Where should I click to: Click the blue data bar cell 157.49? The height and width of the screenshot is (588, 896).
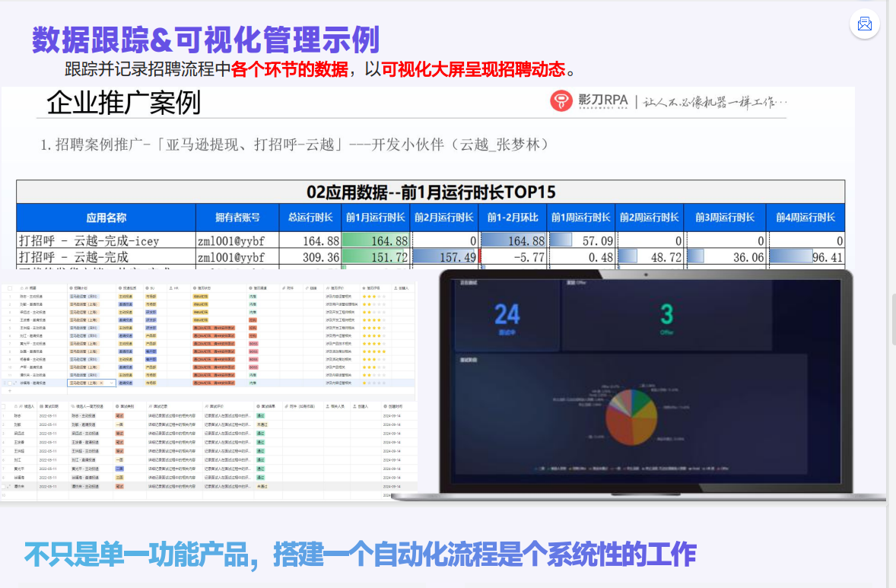444,257
